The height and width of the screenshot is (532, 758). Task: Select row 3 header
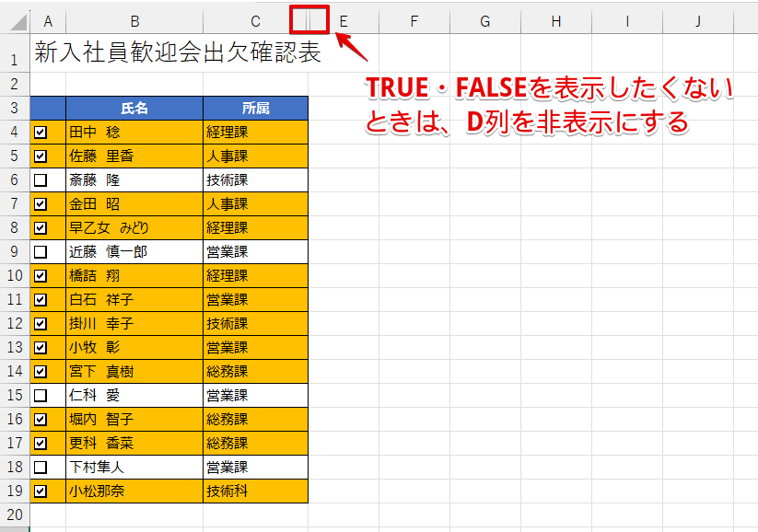point(15,108)
